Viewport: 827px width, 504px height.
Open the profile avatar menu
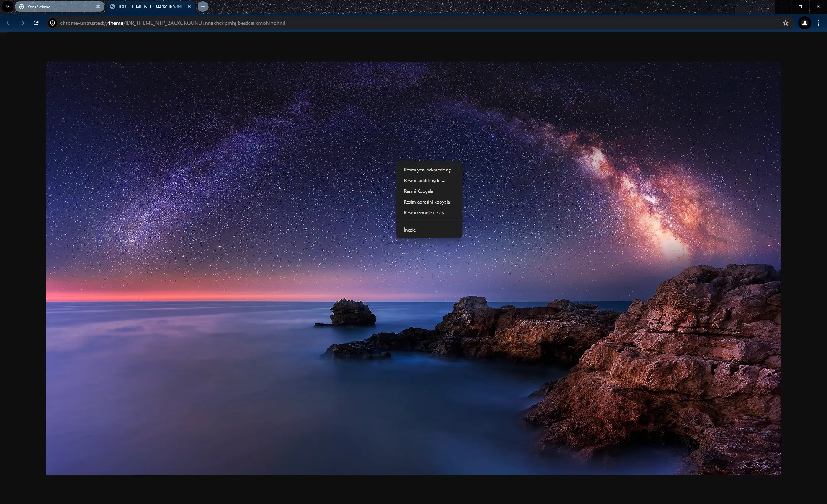(805, 23)
